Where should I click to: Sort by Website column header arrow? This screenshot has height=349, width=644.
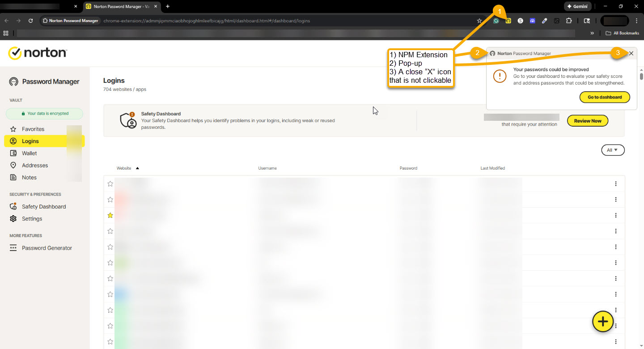(137, 168)
